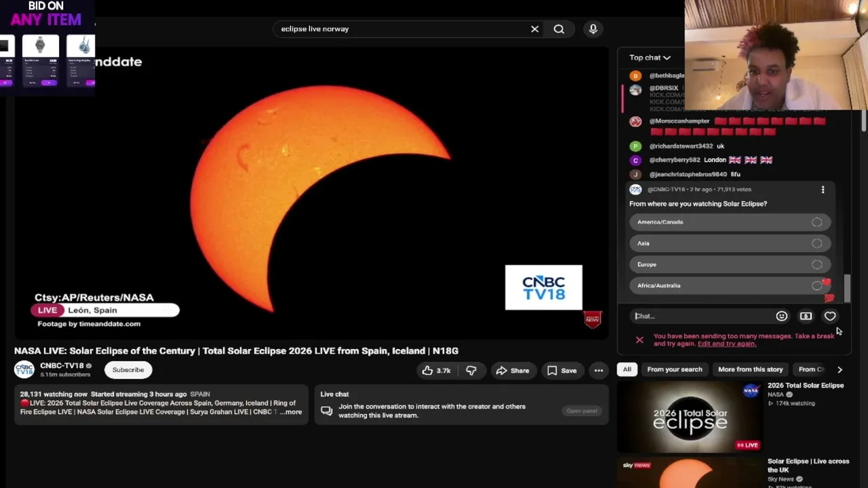Open the Top chat dropdown
Image resolution: width=868 pixels, height=488 pixels.
pyautogui.click(x=650, y=58)
